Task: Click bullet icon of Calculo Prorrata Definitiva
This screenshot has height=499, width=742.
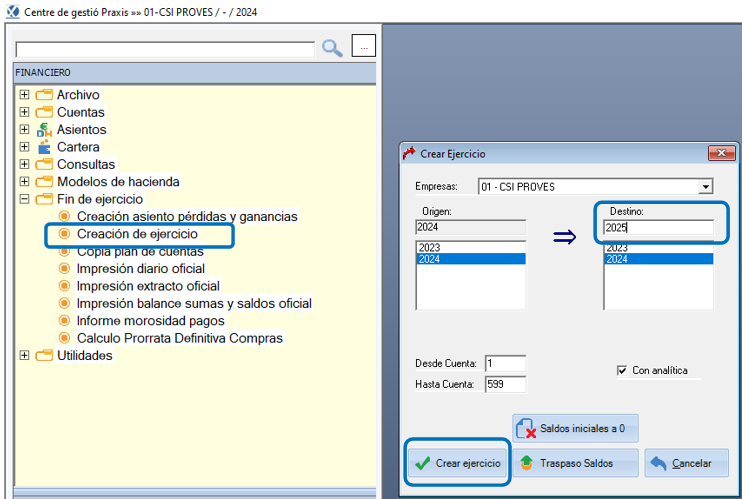Action: pyautogui.click(x=64, y=338)
